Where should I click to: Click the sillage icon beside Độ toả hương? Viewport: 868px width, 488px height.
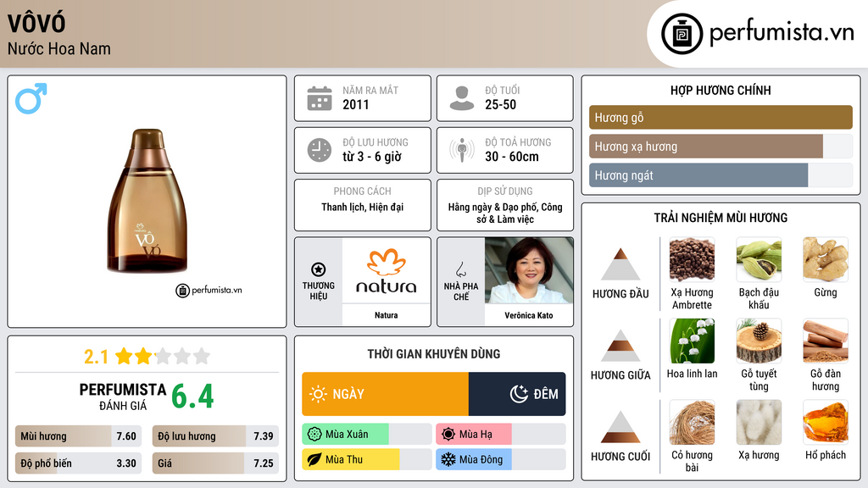[x=462, y=150]
